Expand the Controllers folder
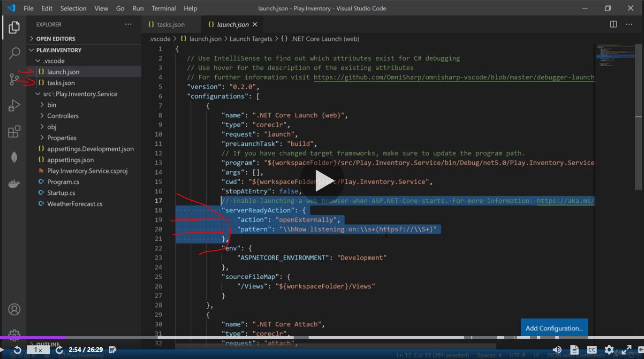 (x=84, y=115)
